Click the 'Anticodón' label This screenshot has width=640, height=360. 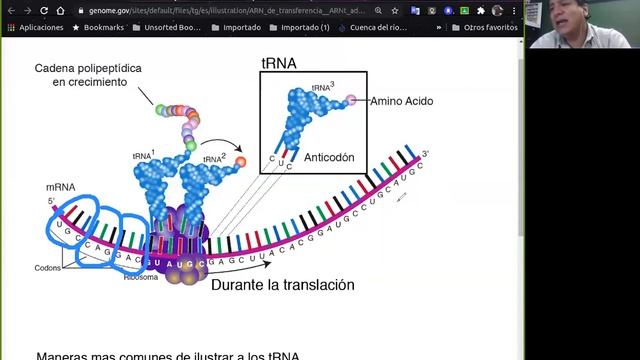point(329,157)
